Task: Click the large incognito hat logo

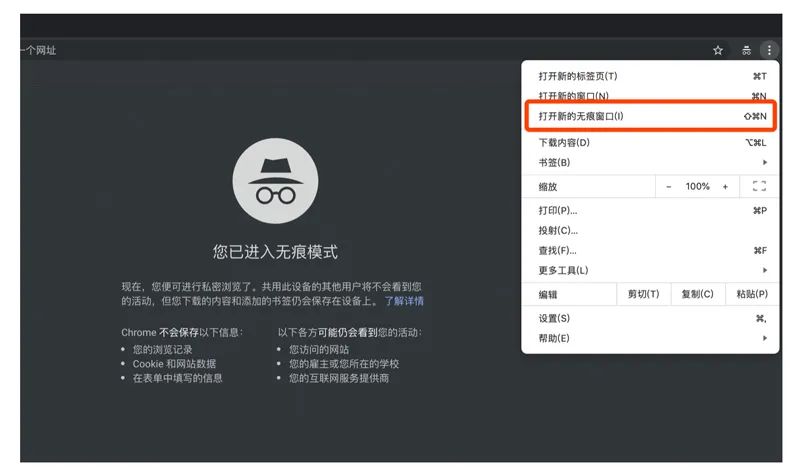Action: pos(276,181)
